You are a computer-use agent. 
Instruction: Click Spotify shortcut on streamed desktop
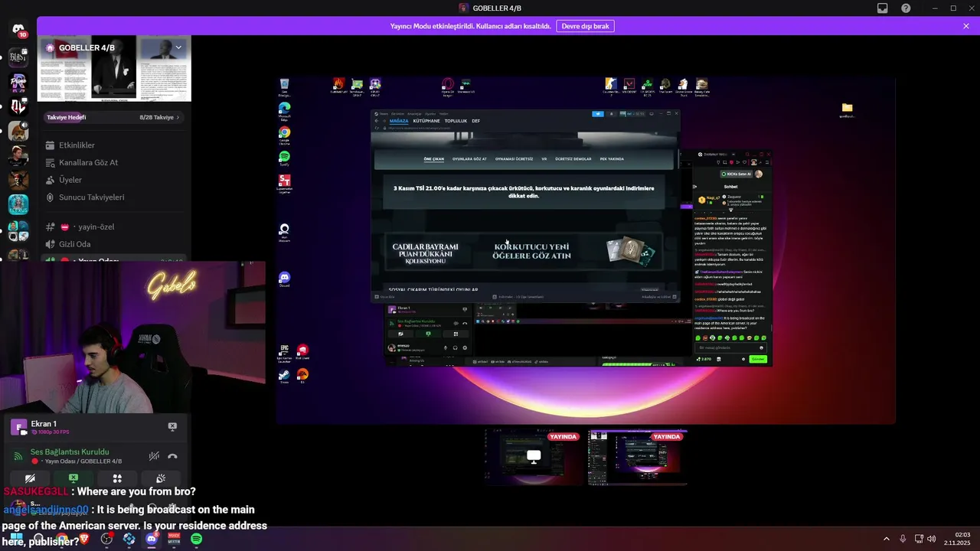click(284, 158)
